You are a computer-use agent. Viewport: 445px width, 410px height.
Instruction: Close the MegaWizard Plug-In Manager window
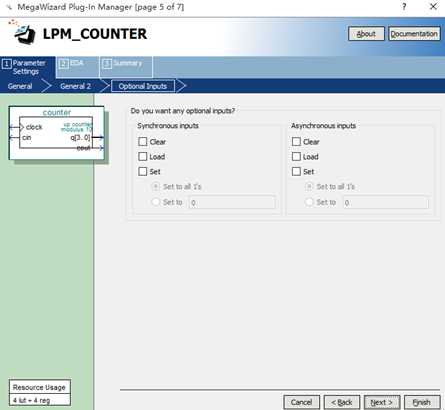(433, 7)
